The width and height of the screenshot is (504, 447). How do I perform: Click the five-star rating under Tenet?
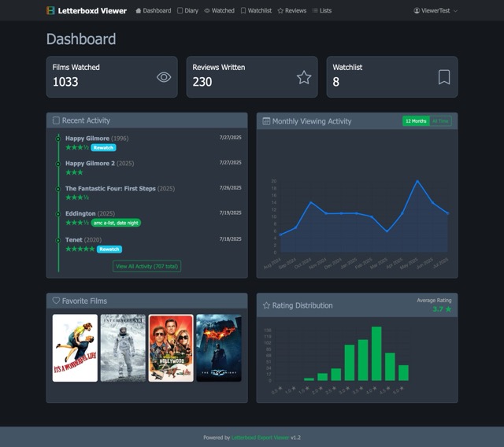pyautogui.click(x=80, y=249)
